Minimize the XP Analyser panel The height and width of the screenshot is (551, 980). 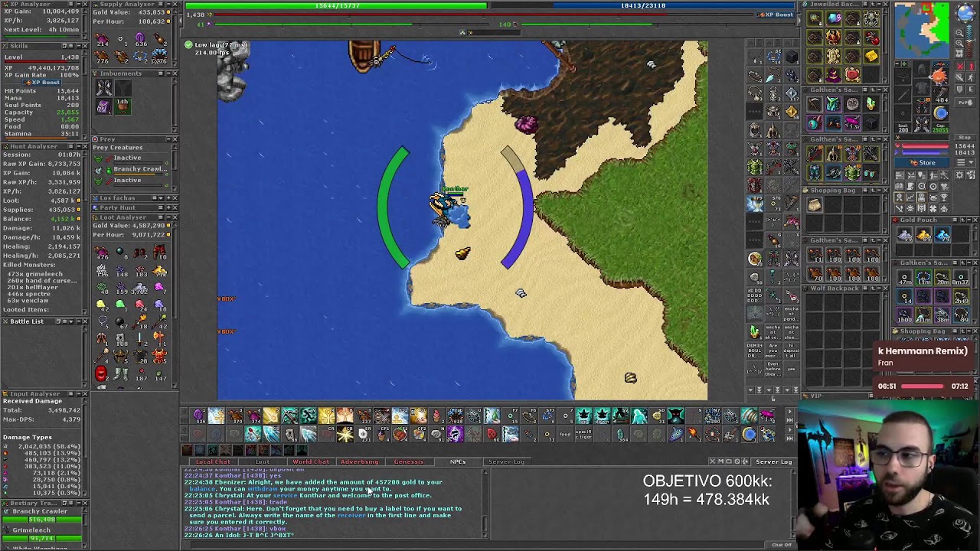tap(79, 4)
